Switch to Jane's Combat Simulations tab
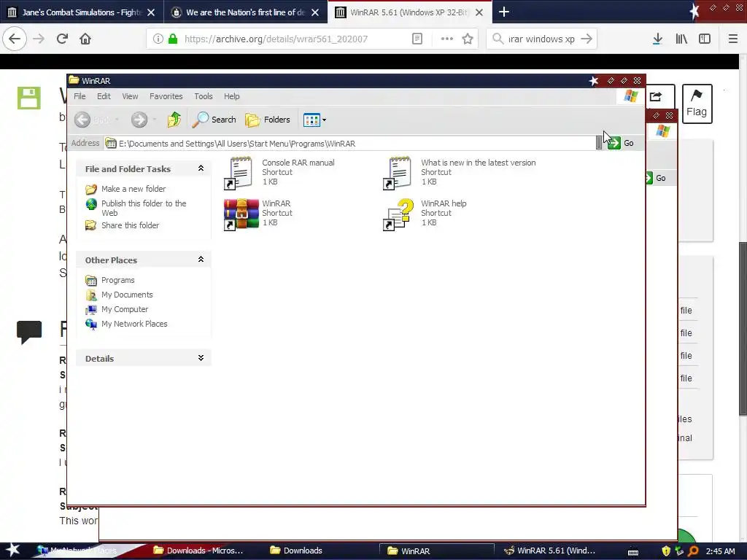747x560 pixels. tap(82, 12)
